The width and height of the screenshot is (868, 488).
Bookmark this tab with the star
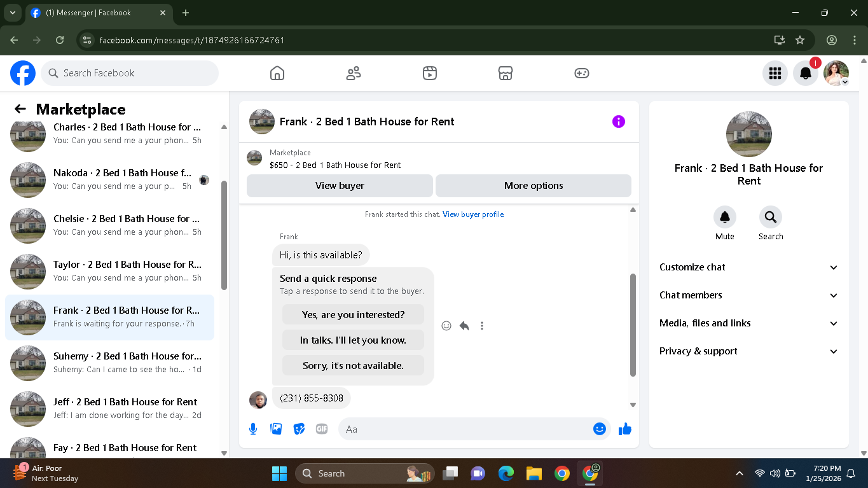(x=800, y=40)
